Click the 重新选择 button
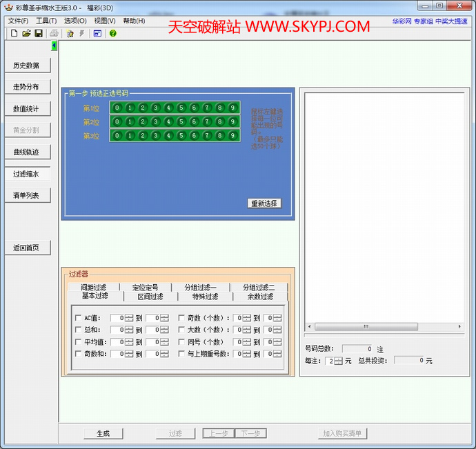Viewport: 476px width, 449px height. [264, 203]
